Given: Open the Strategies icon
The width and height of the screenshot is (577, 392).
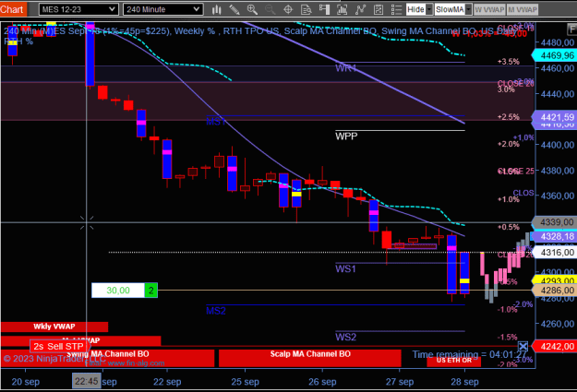Looking at the screenshot, I should [378, 9].
